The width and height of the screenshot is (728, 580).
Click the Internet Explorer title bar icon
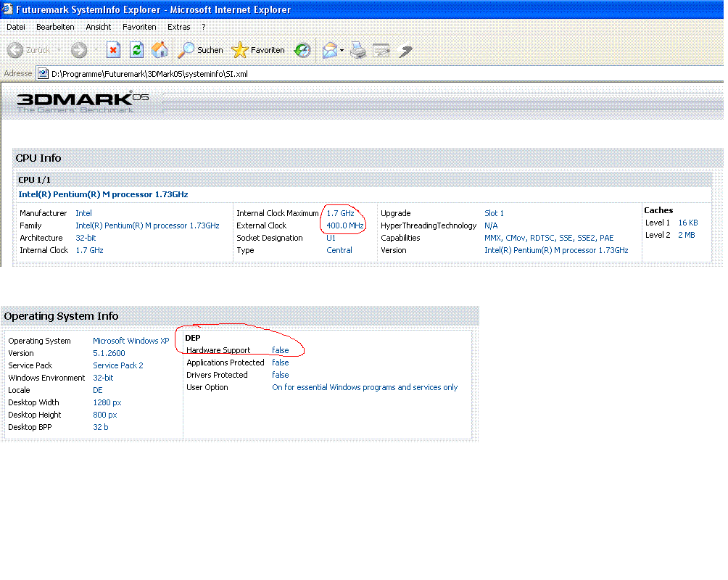coord(7,9)
